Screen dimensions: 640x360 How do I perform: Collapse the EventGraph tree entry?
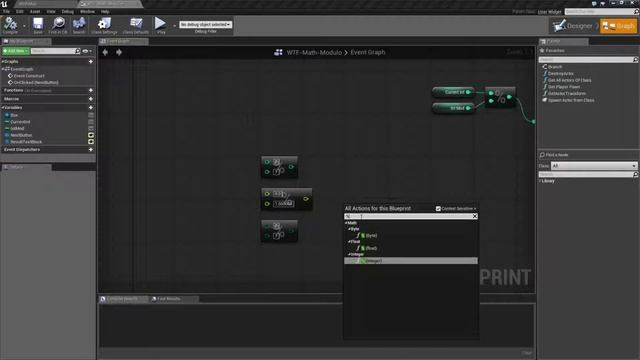coord(3,69)
